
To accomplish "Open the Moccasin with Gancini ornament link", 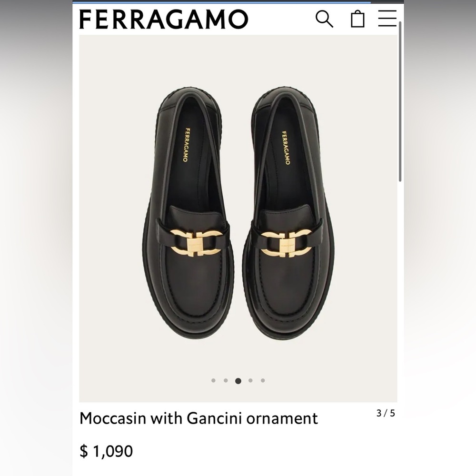I will coord(199,418).
